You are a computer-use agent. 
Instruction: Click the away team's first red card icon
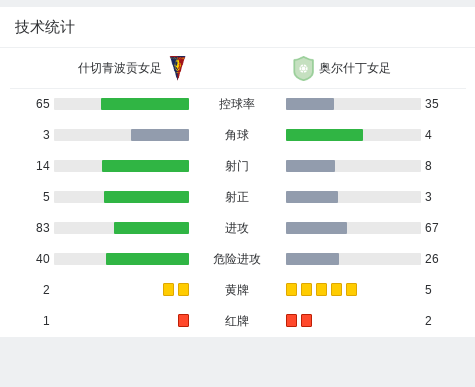pos(291,320)
